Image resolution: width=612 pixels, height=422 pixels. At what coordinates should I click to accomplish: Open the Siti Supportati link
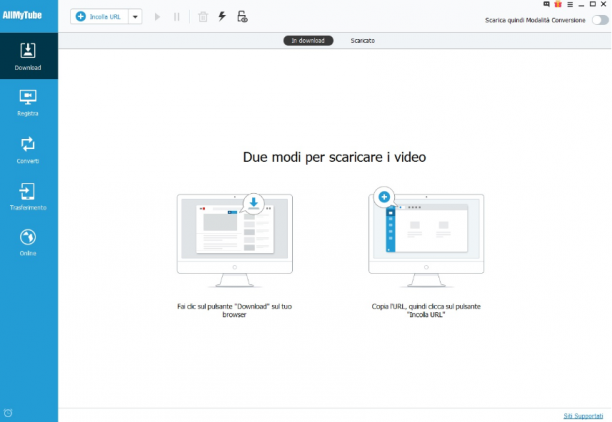[583, 416]
